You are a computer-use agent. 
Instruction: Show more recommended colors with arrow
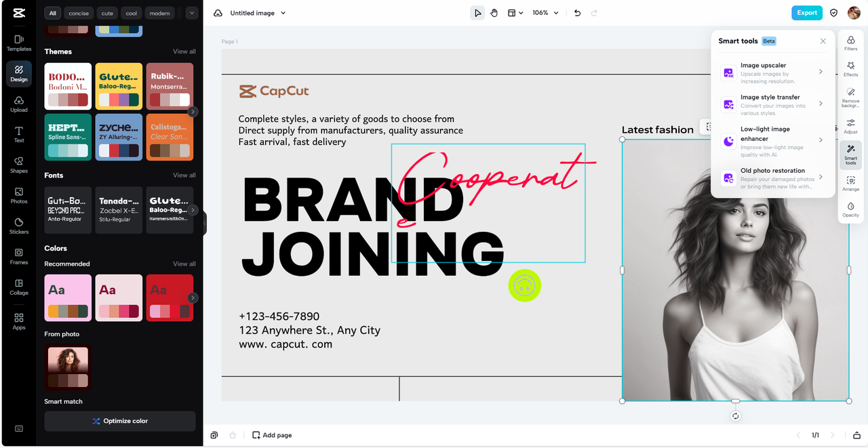click(x=193, y=298)
